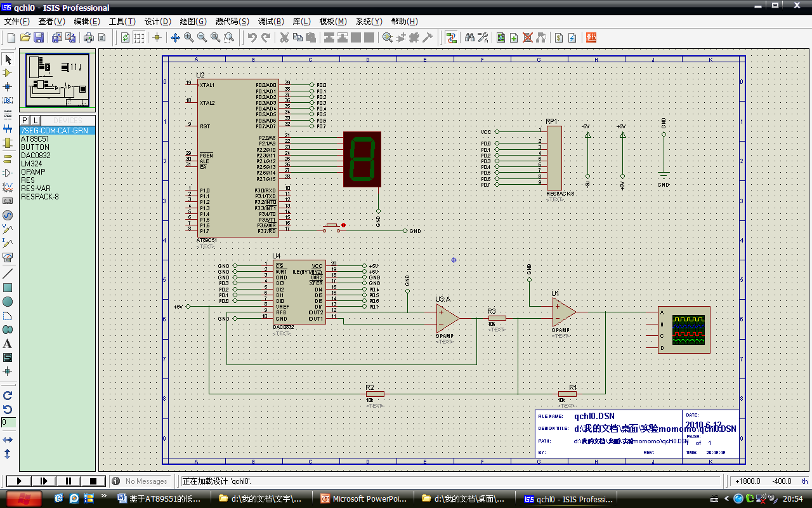Image resolution: width=812 pixels, height=508 pixels.
Task: Pick parts from libraries
Action: (x=387, y=37)
